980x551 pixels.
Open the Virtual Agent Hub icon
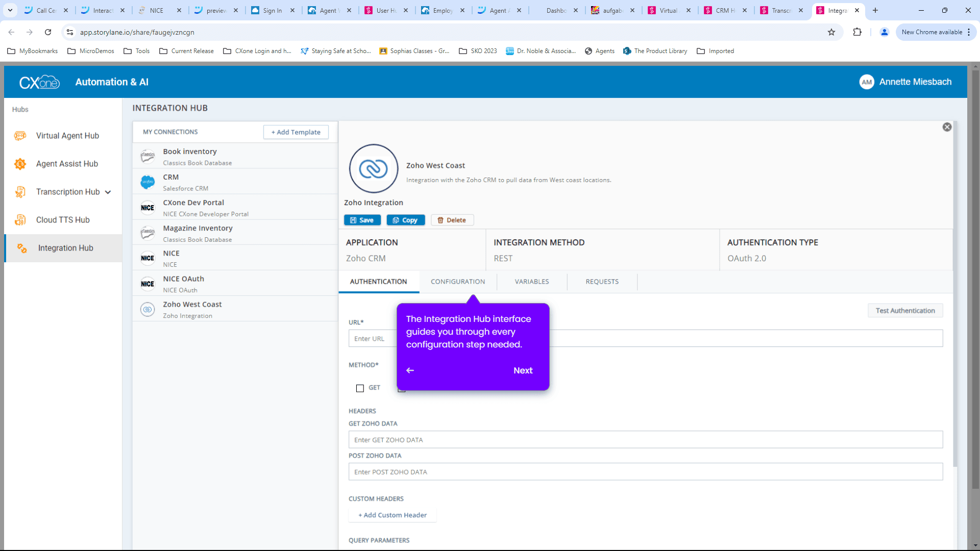pyautogui.click(x=20, y=136)
